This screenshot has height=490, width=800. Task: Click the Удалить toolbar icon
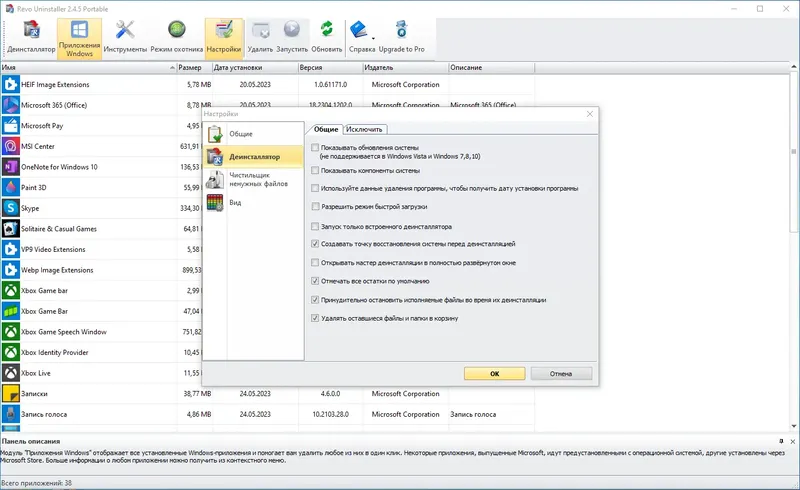(x=260, y=37)
